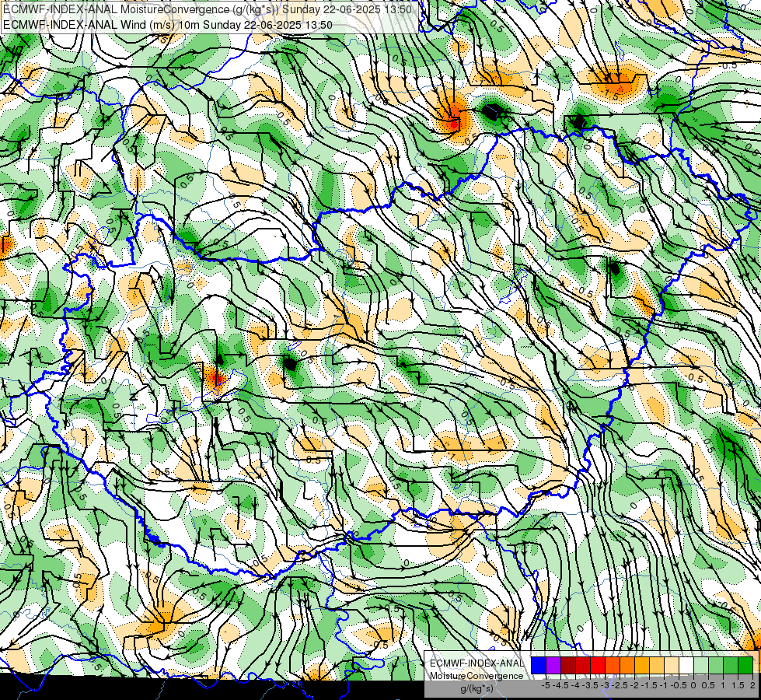Click the -2.5 legend tick label
Image resolution: width=761 pixels, height=700 pixels.
620,685
